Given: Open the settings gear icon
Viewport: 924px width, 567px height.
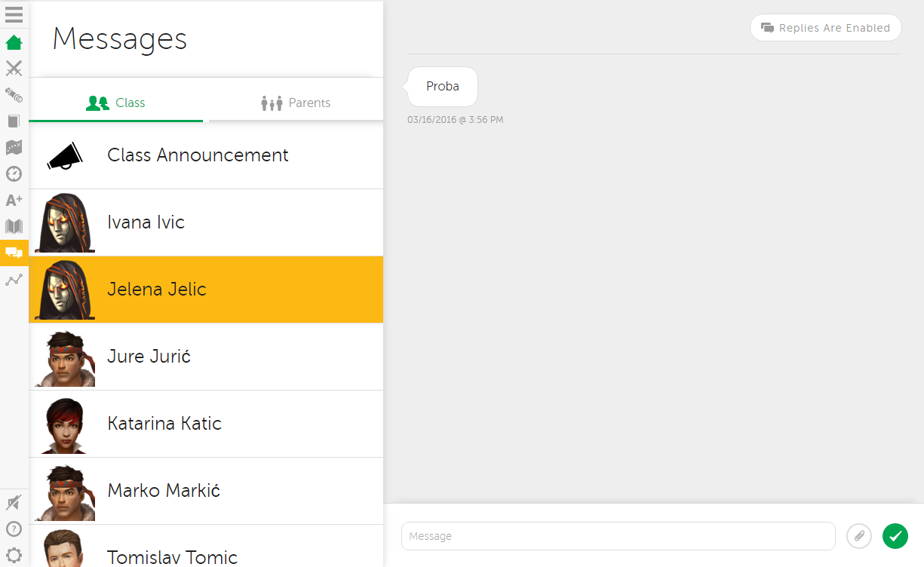Looking at the screenshot, I should coord(14,555).
